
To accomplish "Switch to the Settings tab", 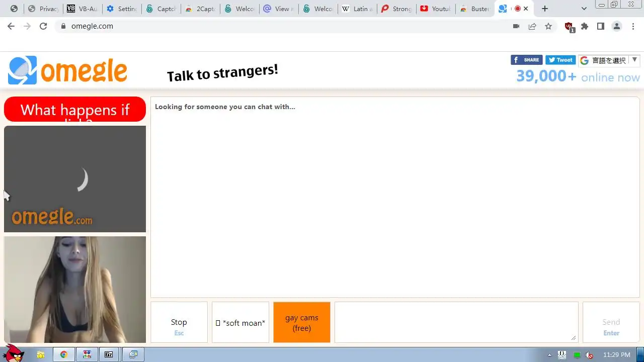I will tap(121, 9).
